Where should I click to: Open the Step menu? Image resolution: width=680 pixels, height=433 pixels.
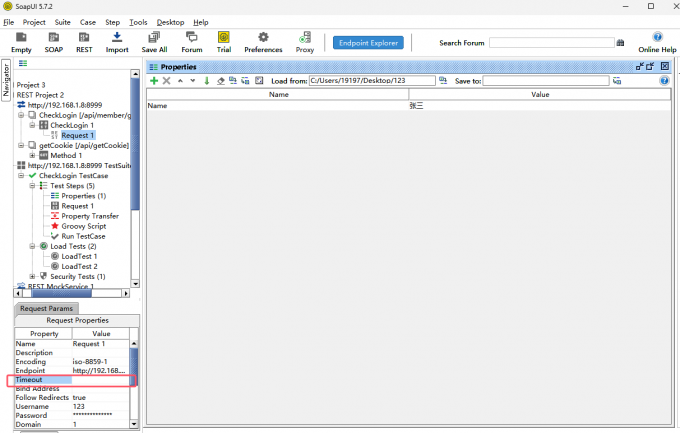click(112, 22)
